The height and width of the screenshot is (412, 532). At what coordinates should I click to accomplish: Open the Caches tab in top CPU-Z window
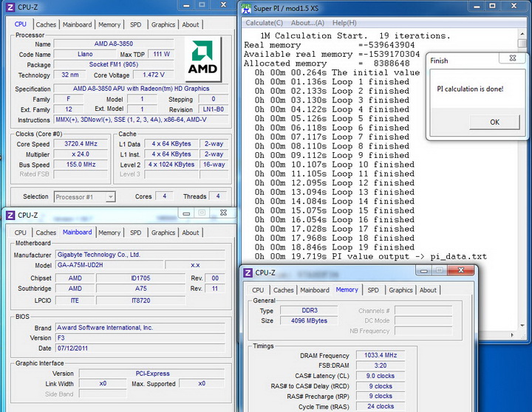click(46, 24)
